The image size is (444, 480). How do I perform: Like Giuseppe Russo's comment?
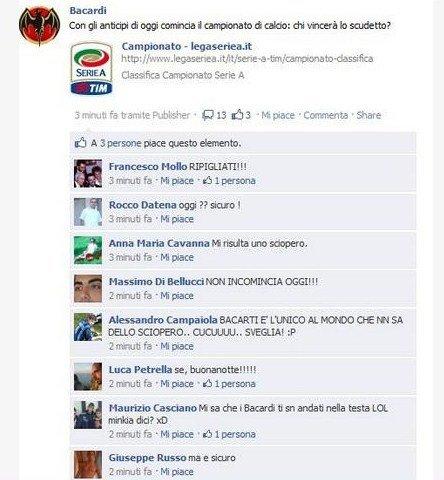[177, 472]
